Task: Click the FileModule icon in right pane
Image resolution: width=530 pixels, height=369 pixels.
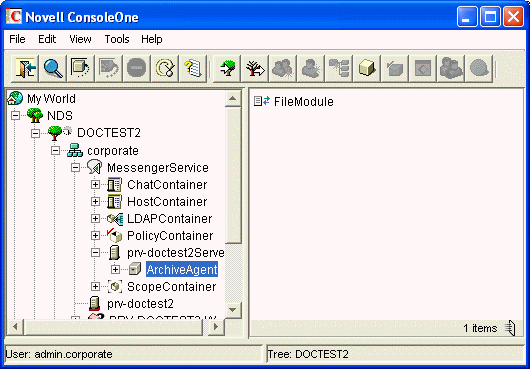Action: (x=262, y=101)
